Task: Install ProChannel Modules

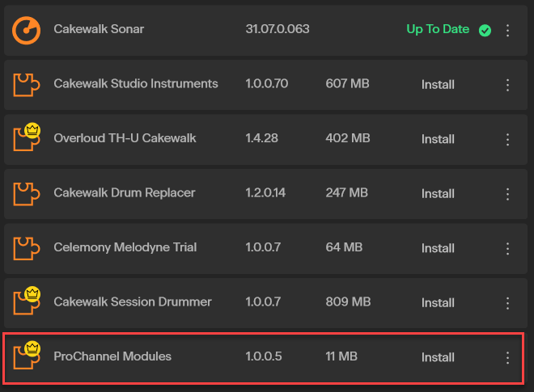Action: [438, 357]
